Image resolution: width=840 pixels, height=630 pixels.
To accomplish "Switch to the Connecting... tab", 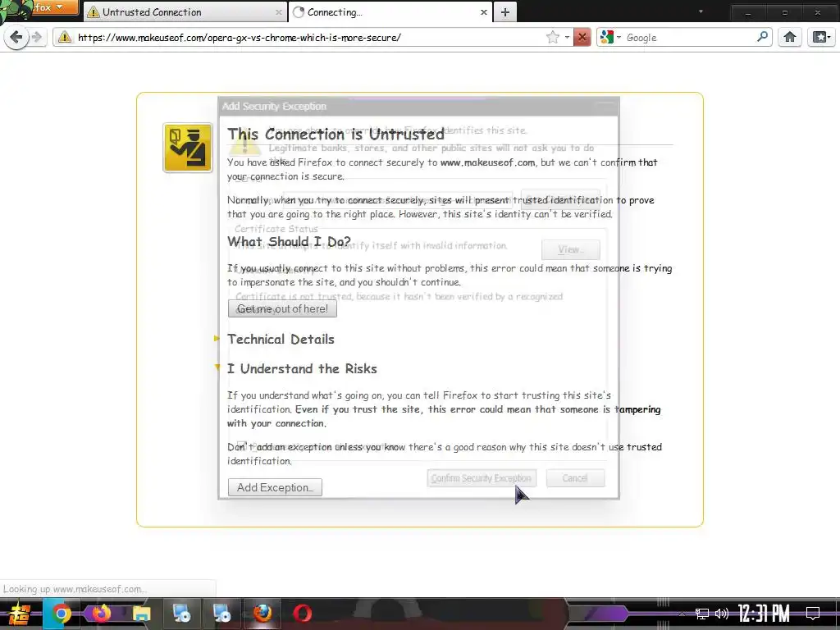I will pos(390,11).
